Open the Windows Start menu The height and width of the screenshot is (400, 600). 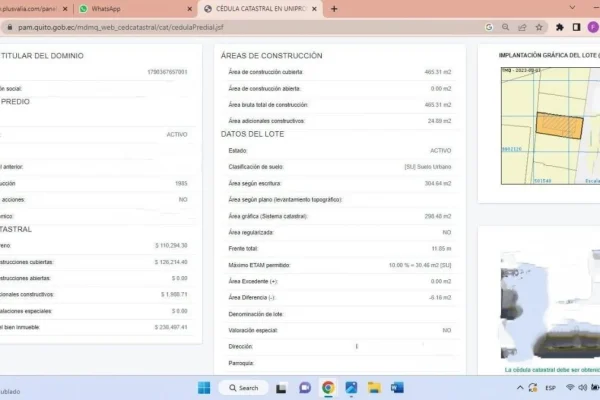tap(204, 387)
